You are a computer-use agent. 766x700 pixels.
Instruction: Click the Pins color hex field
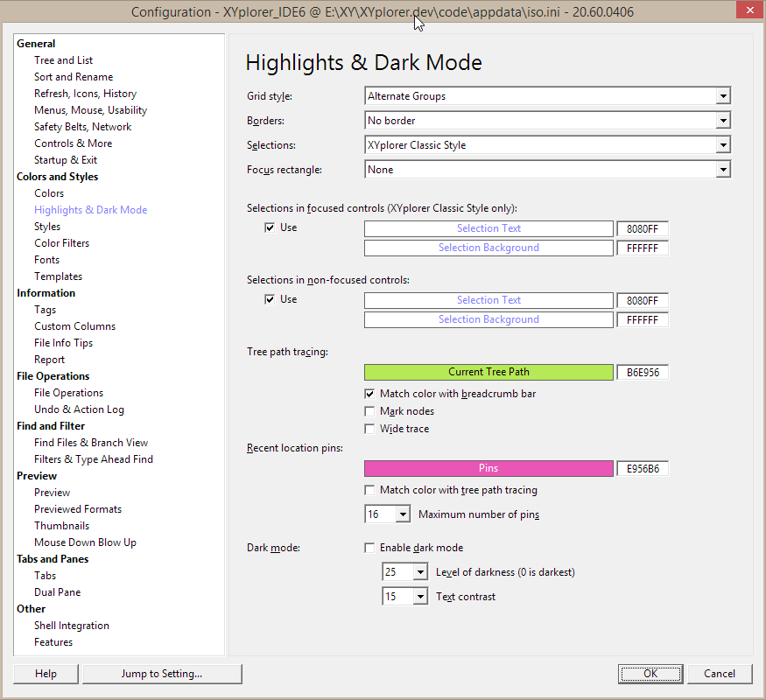[x=643, y=469]
